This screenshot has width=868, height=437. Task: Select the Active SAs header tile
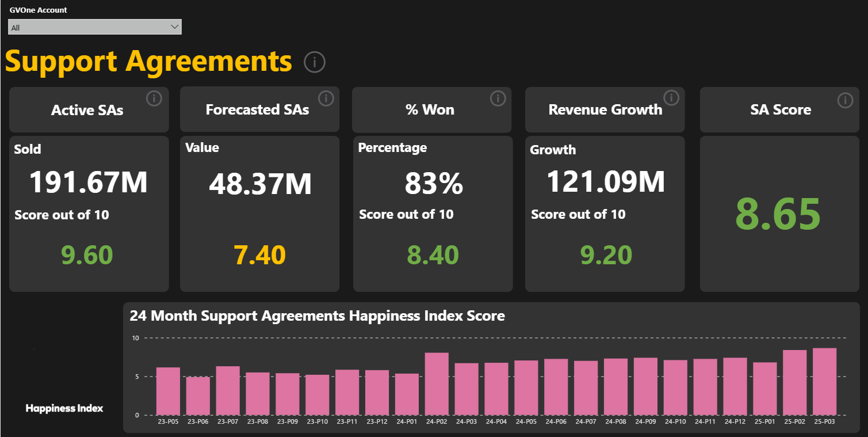pos(89,110)
